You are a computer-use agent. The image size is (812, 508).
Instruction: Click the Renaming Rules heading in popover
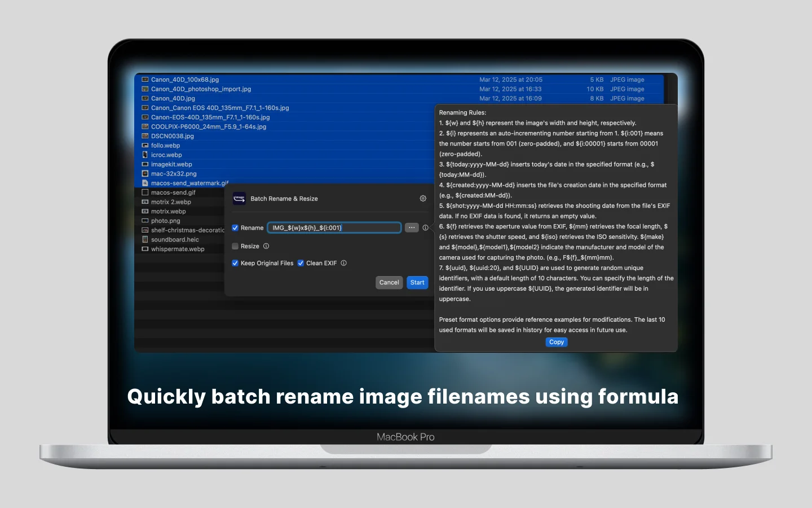point(462,113)
